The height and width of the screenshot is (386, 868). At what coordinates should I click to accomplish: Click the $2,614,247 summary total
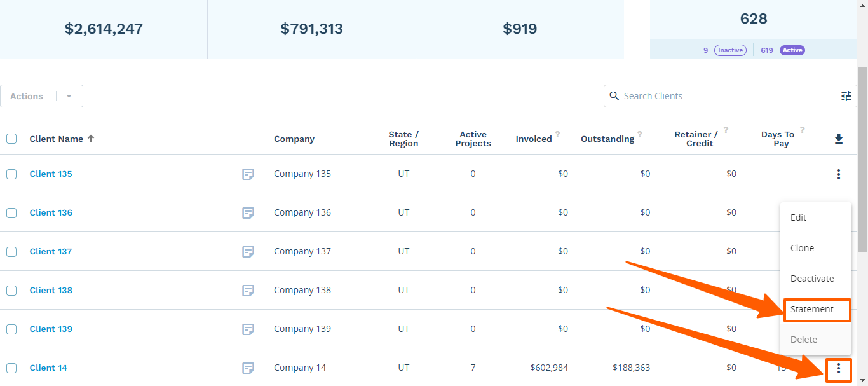[x=104, y=29]
